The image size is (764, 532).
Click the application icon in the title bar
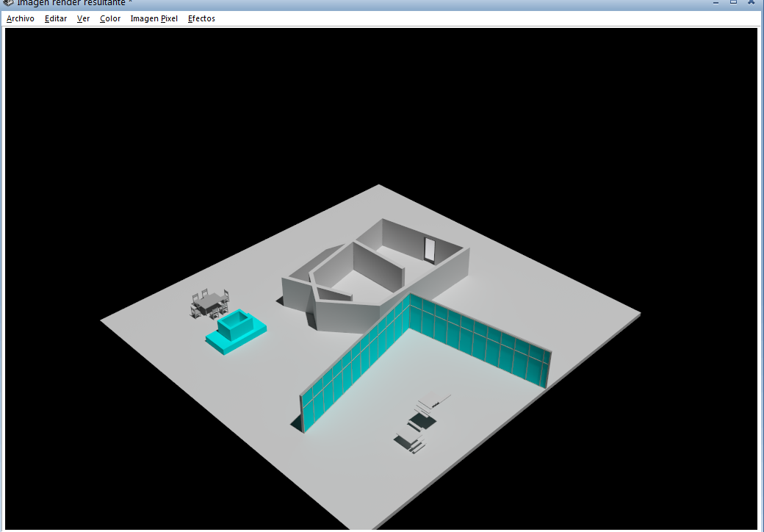coord(7,3)
